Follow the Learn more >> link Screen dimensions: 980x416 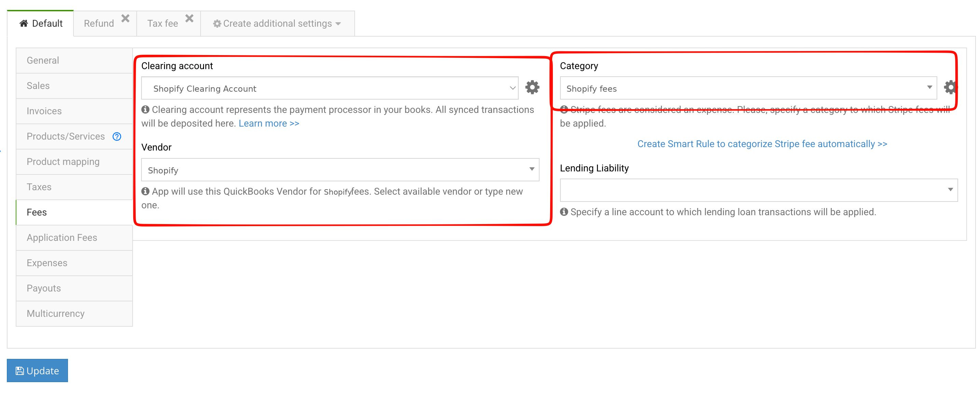(x=269, y=123)
